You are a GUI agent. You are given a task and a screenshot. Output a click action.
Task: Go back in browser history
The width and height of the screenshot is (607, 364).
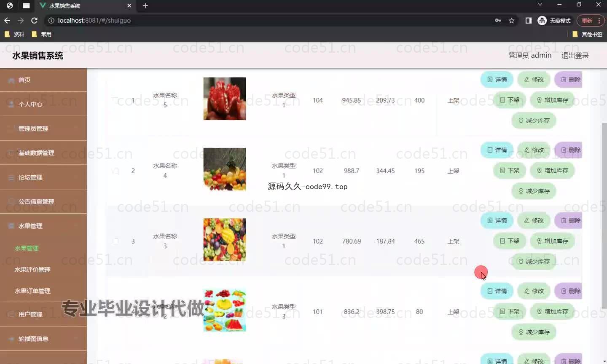[x=7, y=20]
